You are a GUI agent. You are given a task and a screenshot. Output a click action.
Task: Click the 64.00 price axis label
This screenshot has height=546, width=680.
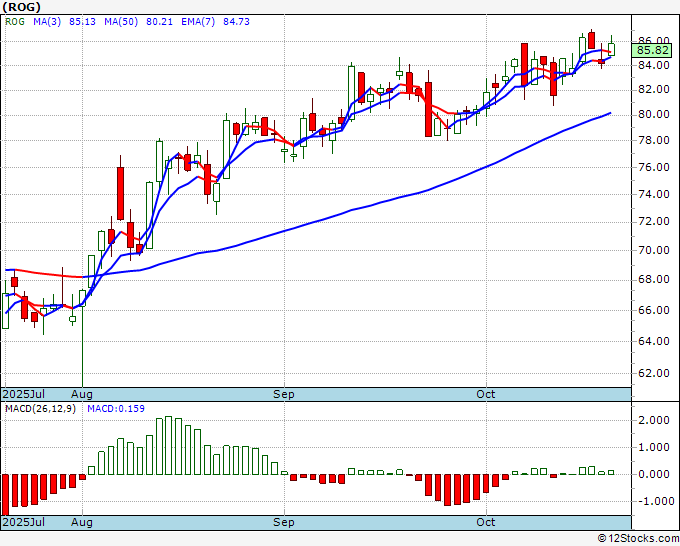coord(653,341)
